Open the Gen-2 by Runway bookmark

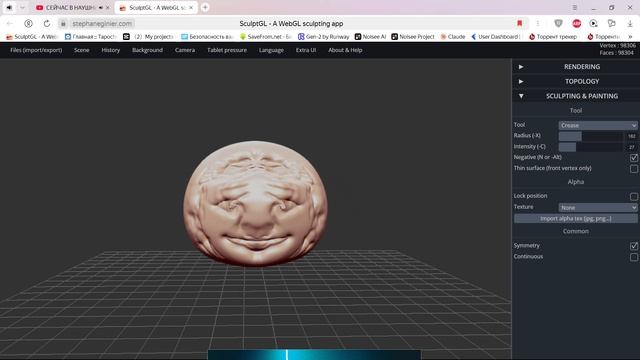point(324,37)
